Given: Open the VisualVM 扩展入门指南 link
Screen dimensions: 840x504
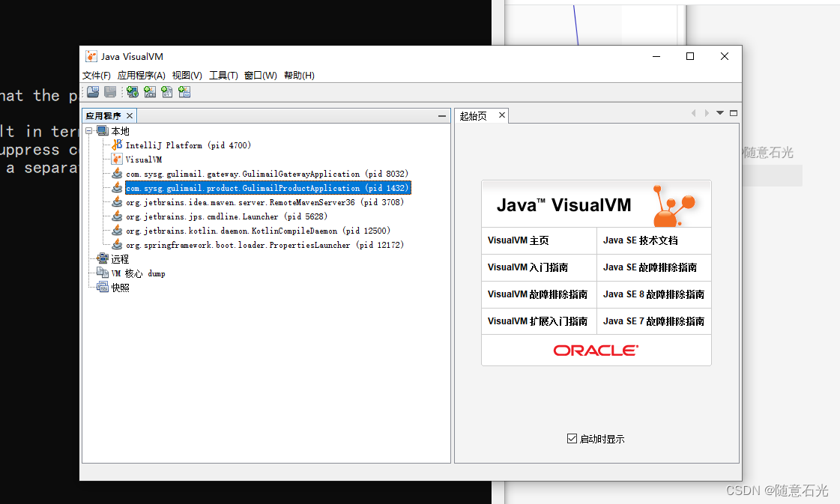Looking at the screenshot, I should [x=539, y=321].
